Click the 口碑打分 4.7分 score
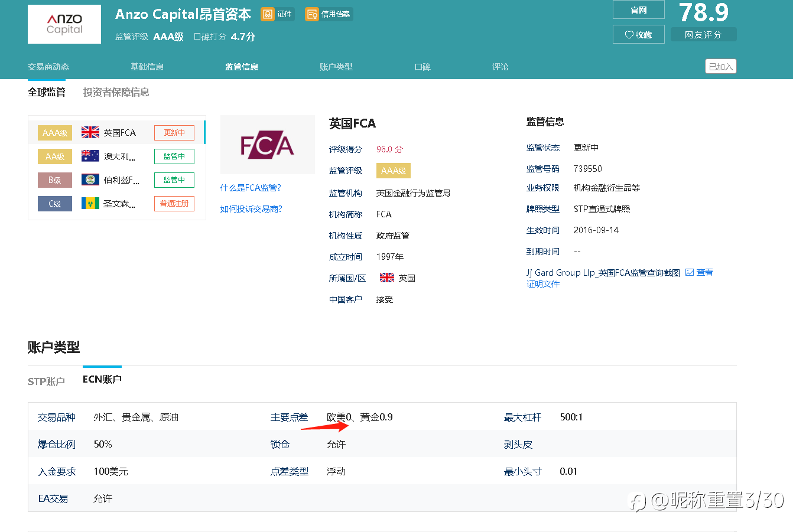The width and height of the screenshot is (793, 532). [x=225, y=37]
